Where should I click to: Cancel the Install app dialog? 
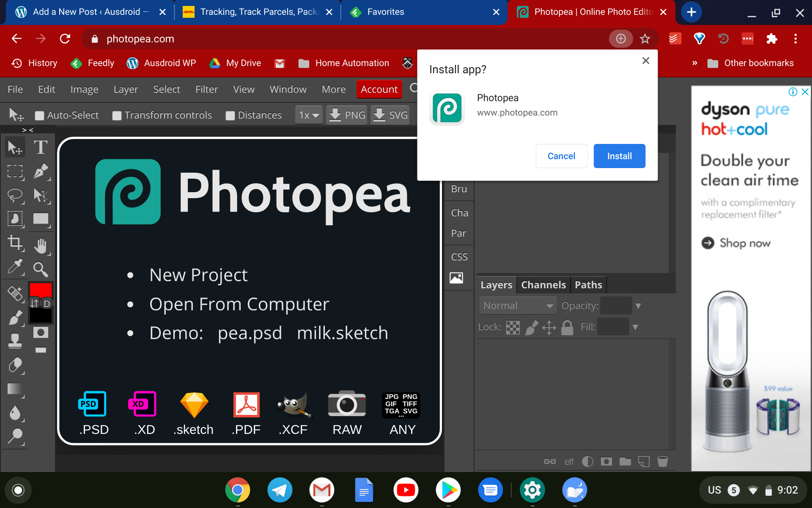pyautogui.click(x=561, y=156)
